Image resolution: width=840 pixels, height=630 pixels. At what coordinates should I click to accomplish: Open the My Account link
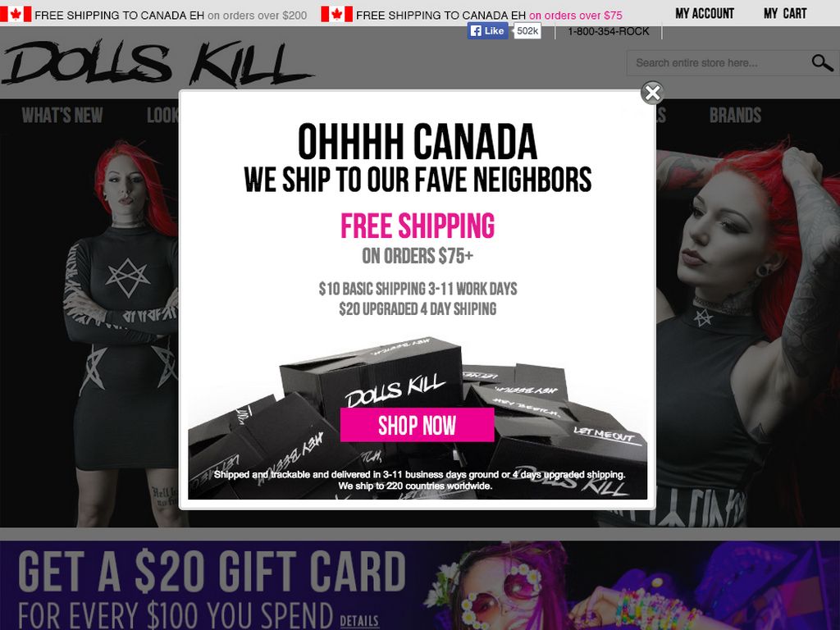coord(705,13)
